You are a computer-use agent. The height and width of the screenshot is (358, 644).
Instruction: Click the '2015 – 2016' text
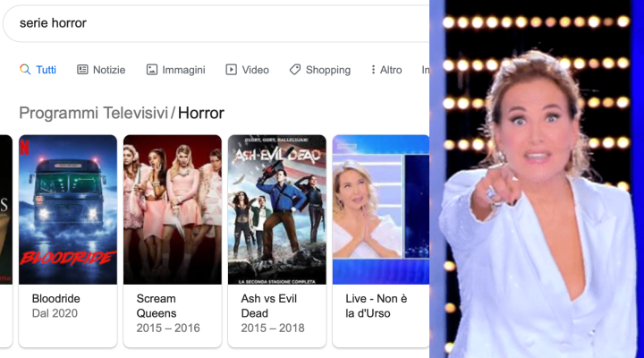click(168, 328)
